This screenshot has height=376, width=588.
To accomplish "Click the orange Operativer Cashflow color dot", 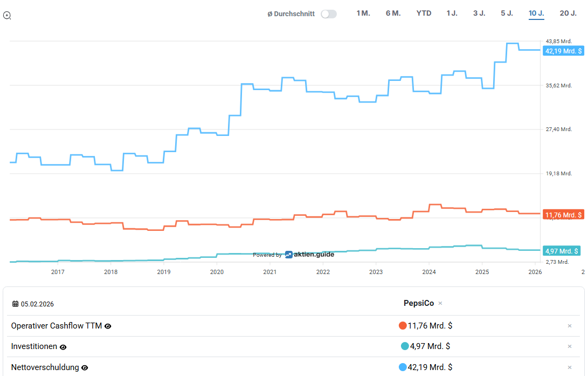I will (x=403, y=326).
